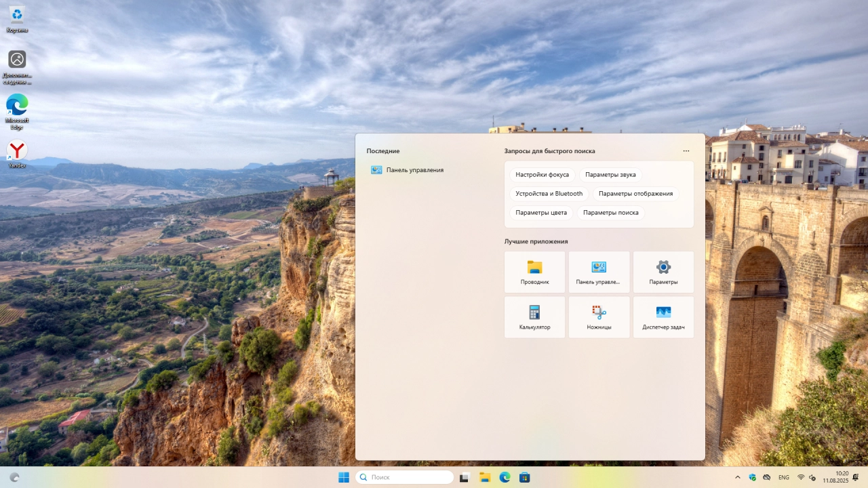Click the OneDrive cloud tray icon
Image resolution: width=868 pixels, height=488 pixels.
[767, 477]
